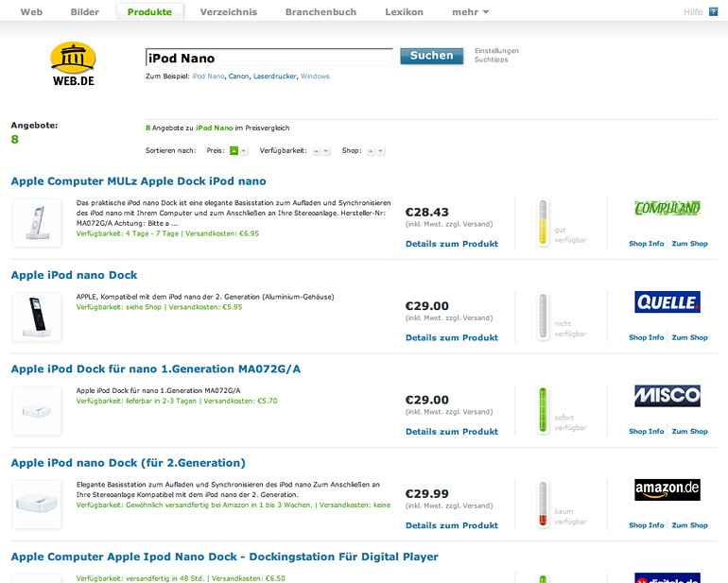The height and width of the screenshot is (583, 728).
Task: Click the green availability bar for Misco
Action: (543, 410)
